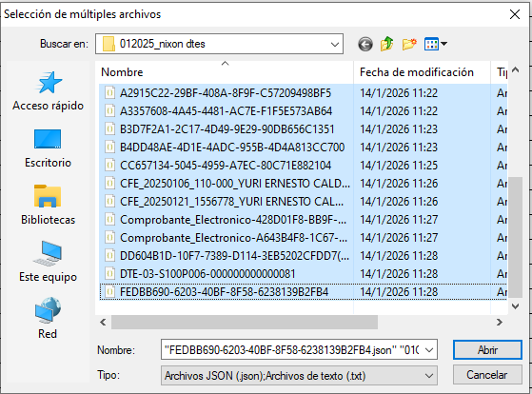Click the Cancelar button
This screenshot has height=394, width=532.
487,375
